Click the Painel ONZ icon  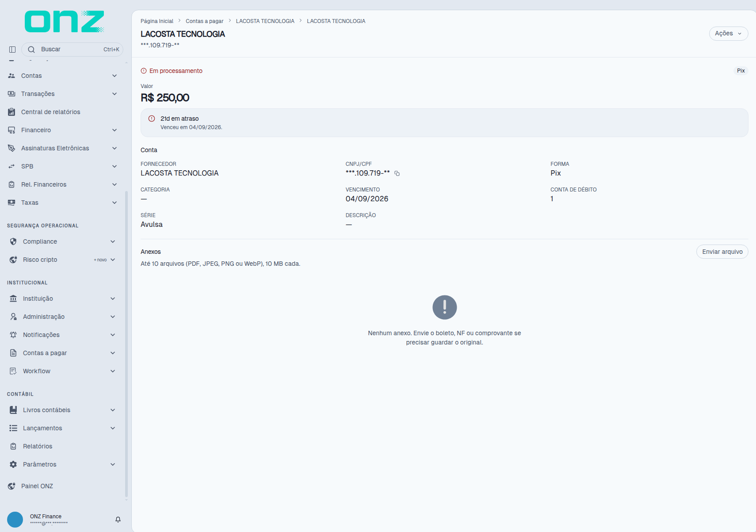[11, 486]
